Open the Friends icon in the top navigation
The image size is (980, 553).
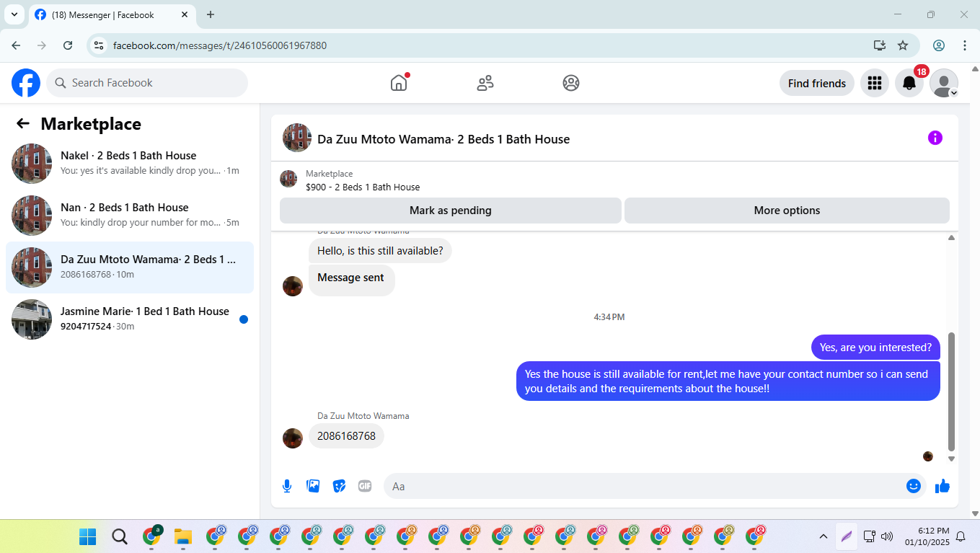[485, 83]
